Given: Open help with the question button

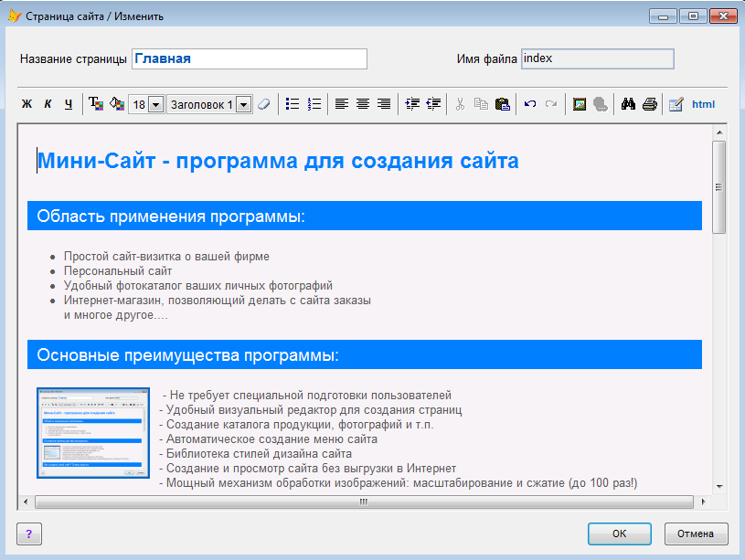Looking at the screenshot, I should (29, 534).
